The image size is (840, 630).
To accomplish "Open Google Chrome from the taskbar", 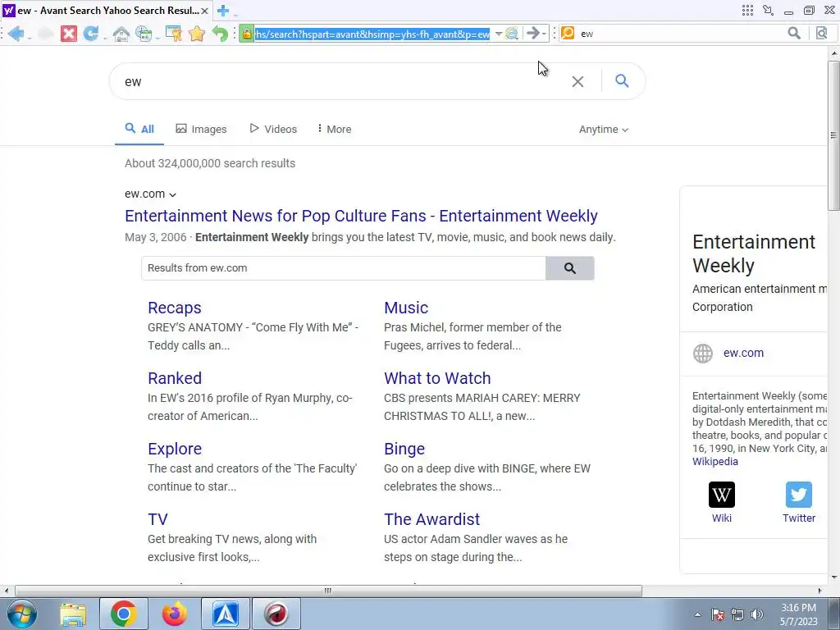I will (x=124, y=614).
